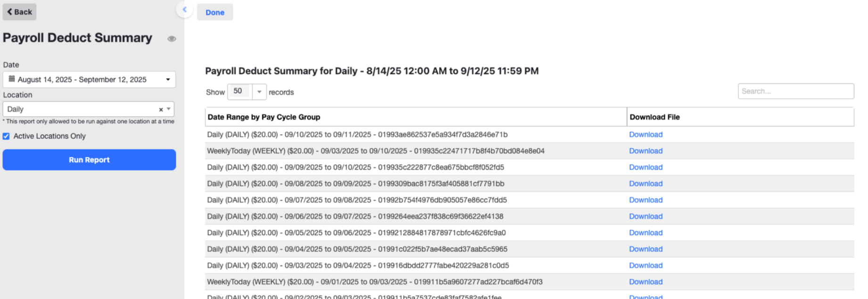Screen dimensions: 868x299
Task: Select row text ending 0199309bac8175f3af405881cf7791bb
Action: (355, 184)
